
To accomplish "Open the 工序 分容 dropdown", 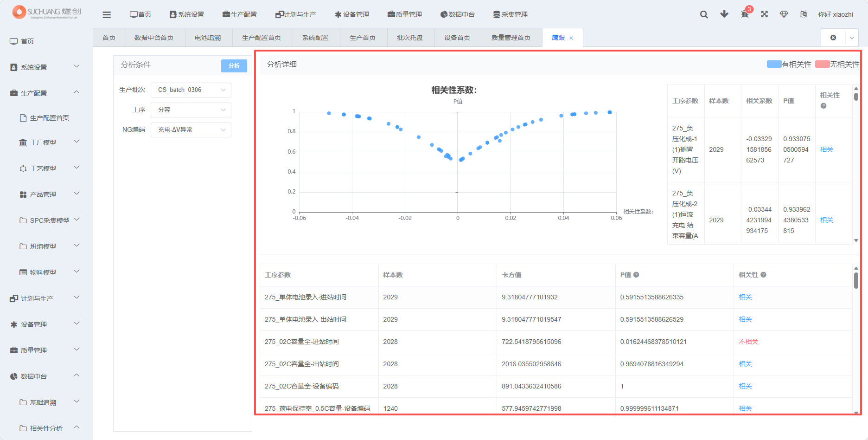I will 191,110.
